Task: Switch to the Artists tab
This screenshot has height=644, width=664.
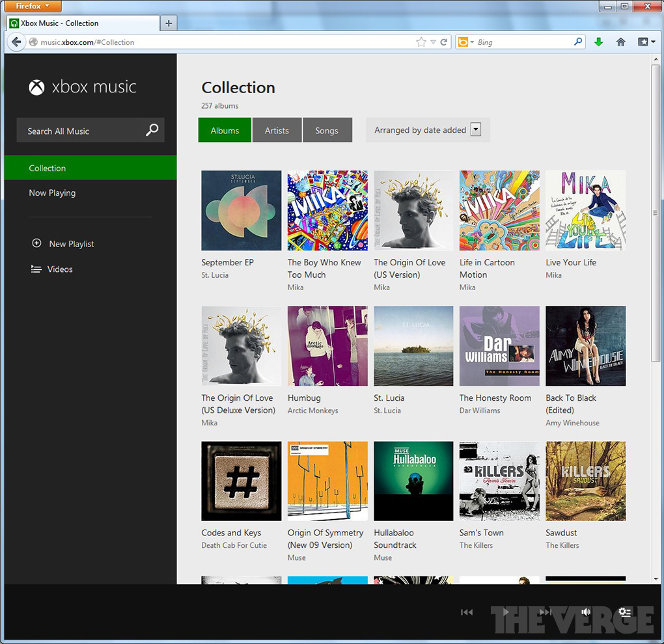Action: (277, 130)
